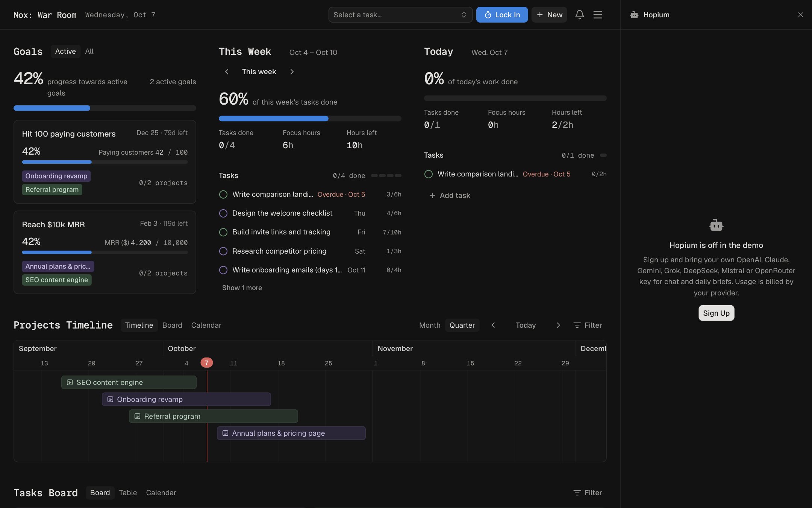The image size is (812, 508).
Task: Click the Onboarding revamp project tag
Action: 56,176
